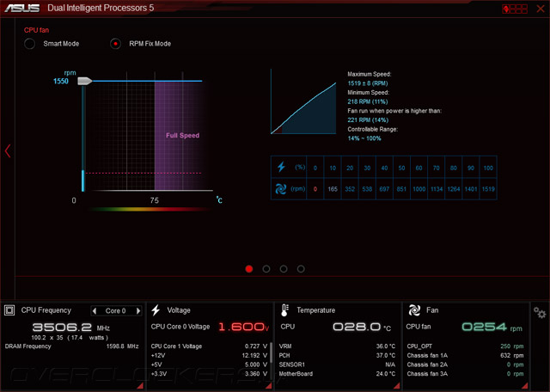Expand Fan panel corner triangle
This screenshot has width=550, height=392.
point(525,386)
